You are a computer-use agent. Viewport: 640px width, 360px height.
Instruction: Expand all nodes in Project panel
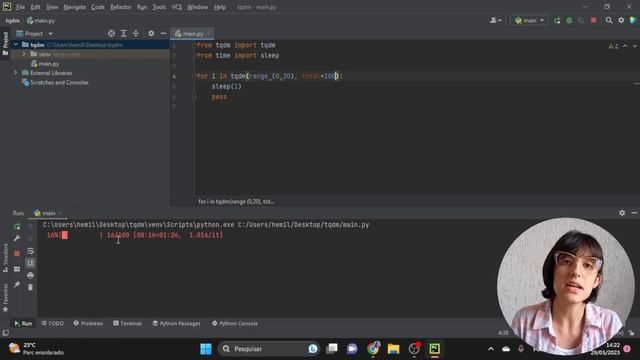124,33
